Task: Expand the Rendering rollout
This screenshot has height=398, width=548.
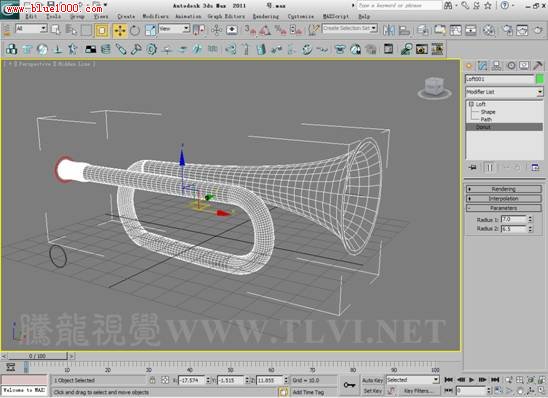Action: (504, 189)
